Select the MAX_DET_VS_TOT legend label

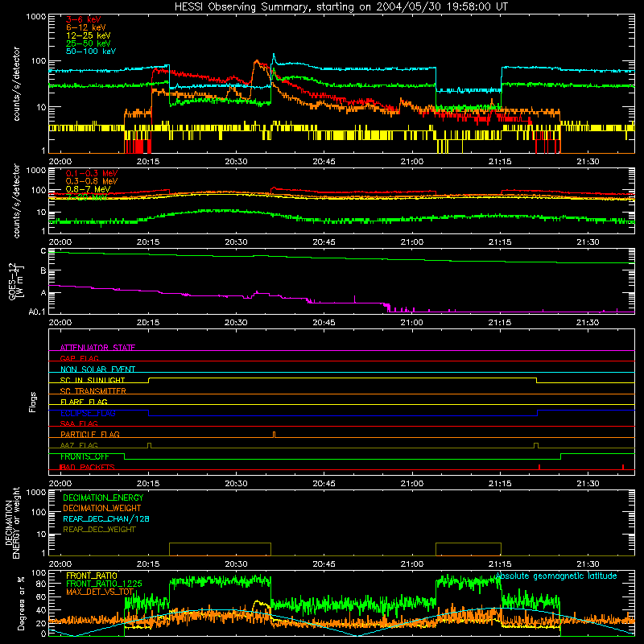[x=100, y=592]
